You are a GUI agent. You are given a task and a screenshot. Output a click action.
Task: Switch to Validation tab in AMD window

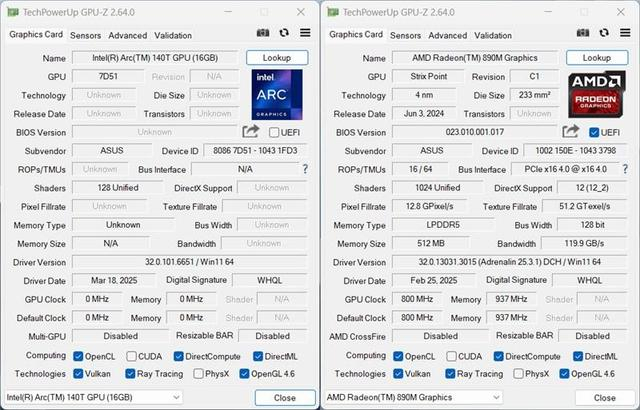click(x=493, y=35)
